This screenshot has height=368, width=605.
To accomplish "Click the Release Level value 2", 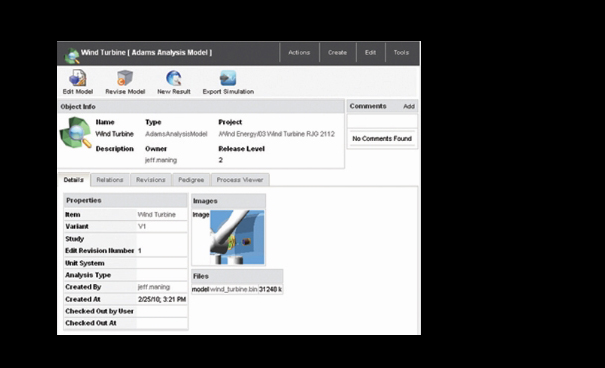I will click(x=221, y=160).
